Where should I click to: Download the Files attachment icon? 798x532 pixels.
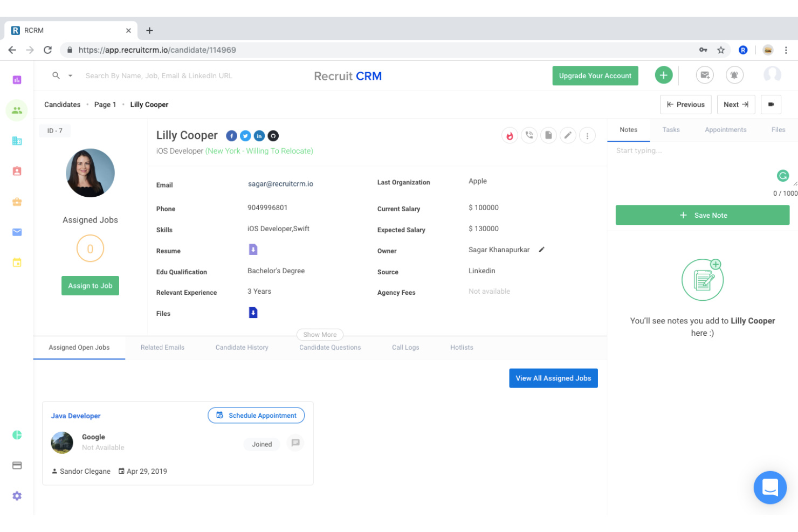click(x=253, y=313)
